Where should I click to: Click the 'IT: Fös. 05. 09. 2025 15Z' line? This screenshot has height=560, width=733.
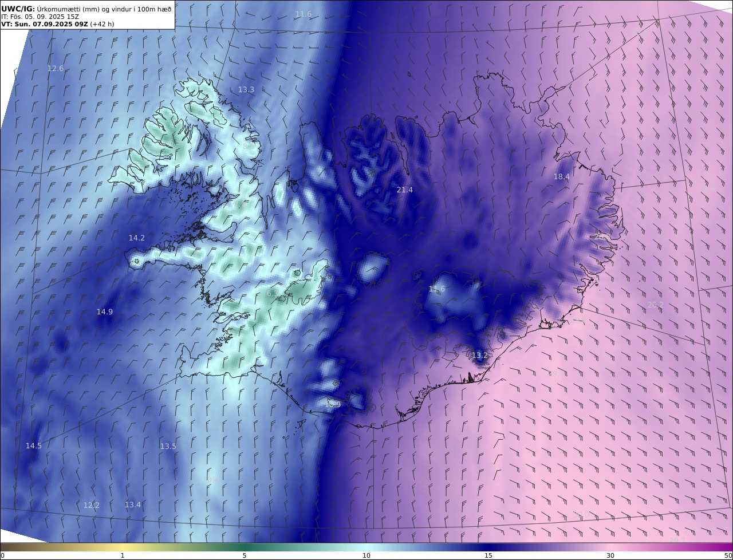coord(40,17)
